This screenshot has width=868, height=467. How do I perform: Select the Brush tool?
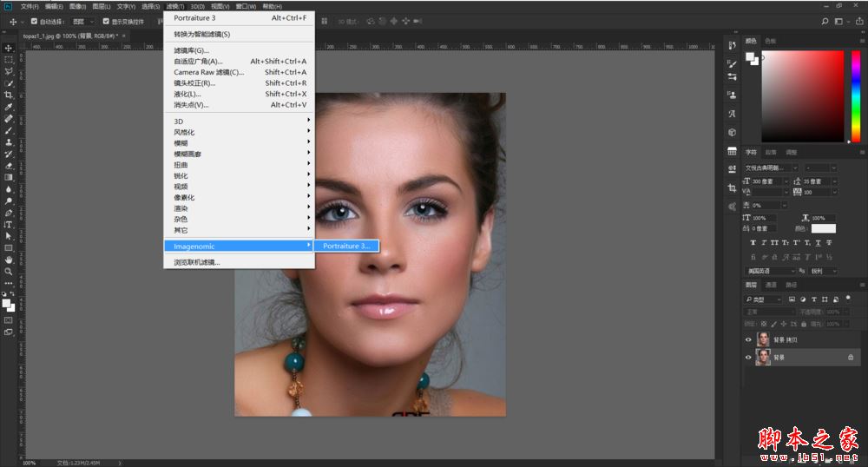[9, 130]
